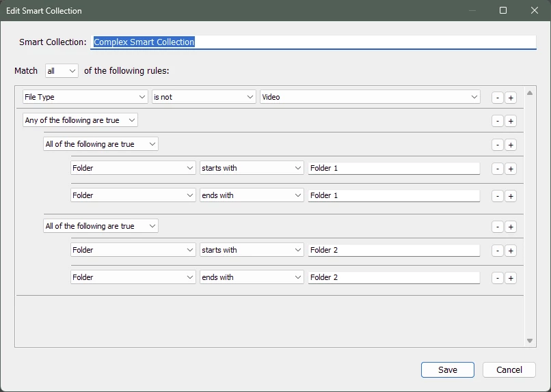The image size is (551, 392).
Task: Add rule after ends with Folder 1
Action: click(x=511, y=196)
